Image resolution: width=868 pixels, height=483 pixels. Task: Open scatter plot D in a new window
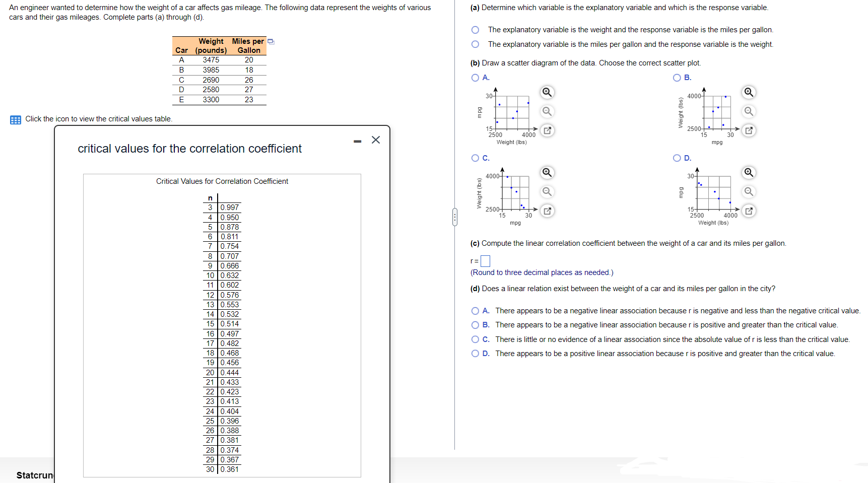pos(749,211)
